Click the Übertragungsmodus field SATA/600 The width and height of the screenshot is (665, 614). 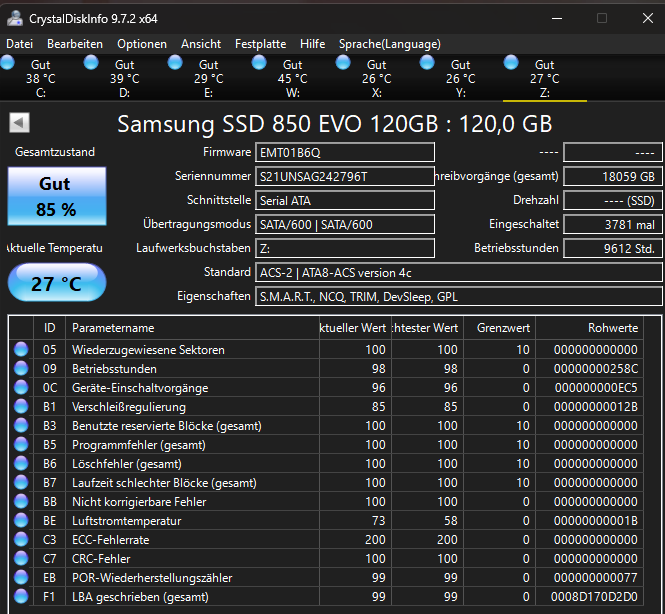point(345,224)
